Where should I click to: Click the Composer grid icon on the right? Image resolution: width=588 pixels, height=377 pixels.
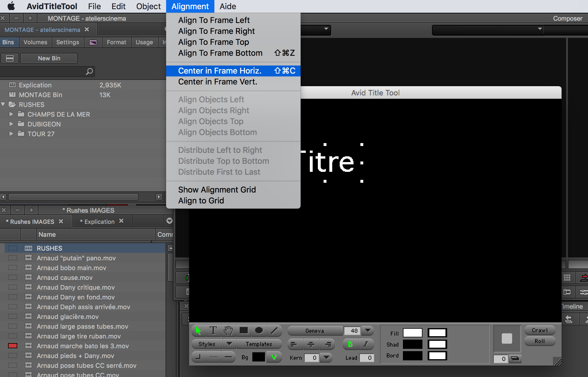pos(567,278)
